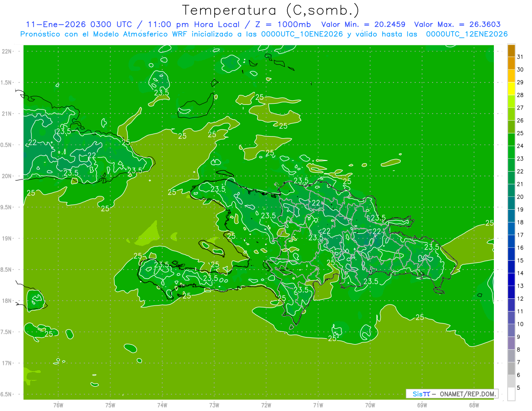Click the color scale label '8'
532x411 pixels.
pos(519,350)
